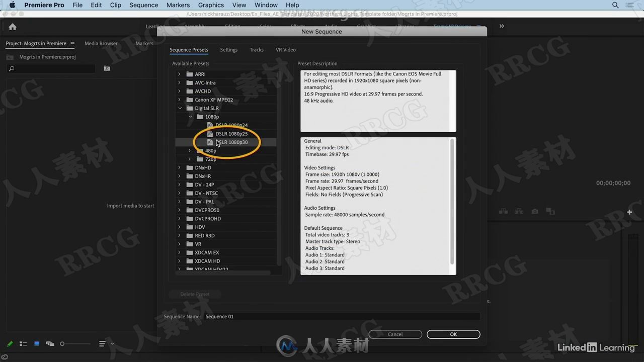Open the Graphics menu
The width and height of the screenshot is (644, 362).
click(211, 5)
